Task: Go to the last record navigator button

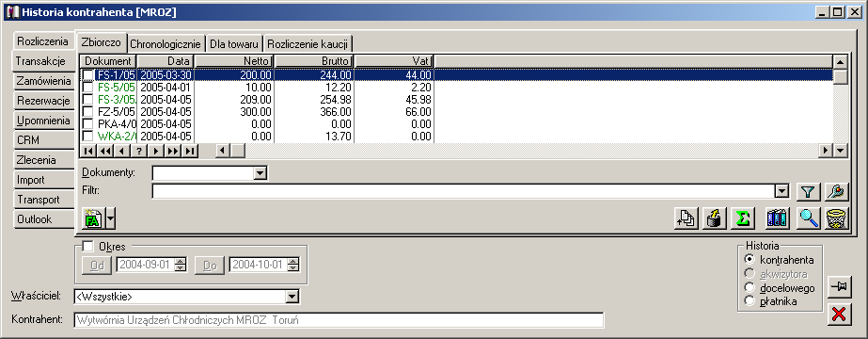Action: (190, 150)
